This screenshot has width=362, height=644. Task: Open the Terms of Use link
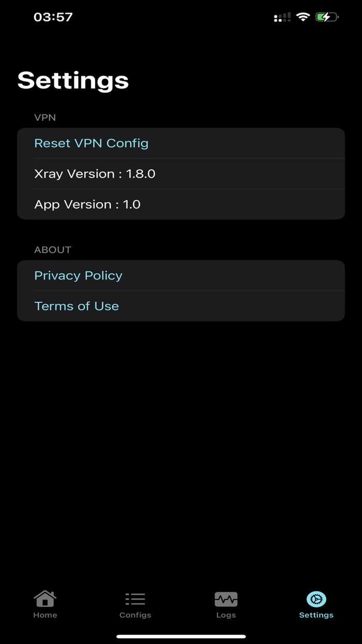click(77, 306)
